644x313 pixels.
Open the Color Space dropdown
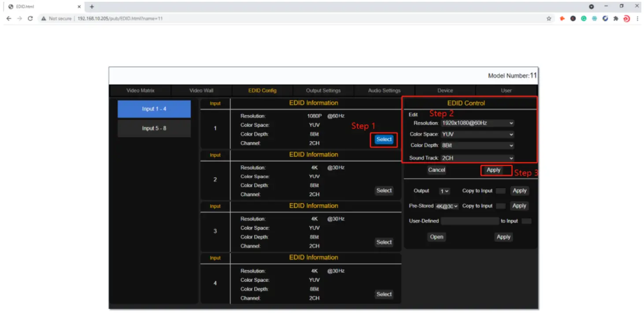tap(477, 134)
